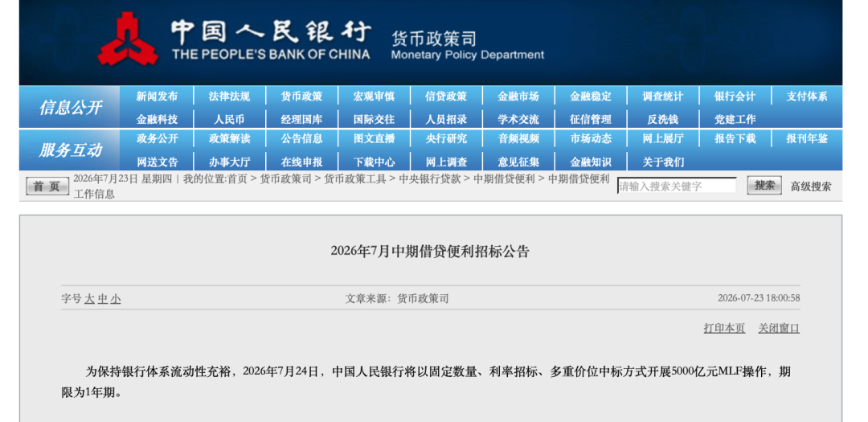Navigate to 市场动态
The image size is (868, 422).
coord(591,138)
